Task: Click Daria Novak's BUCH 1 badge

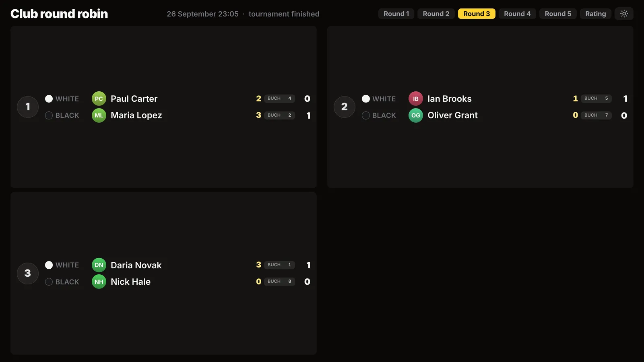Action: point(280,265)
